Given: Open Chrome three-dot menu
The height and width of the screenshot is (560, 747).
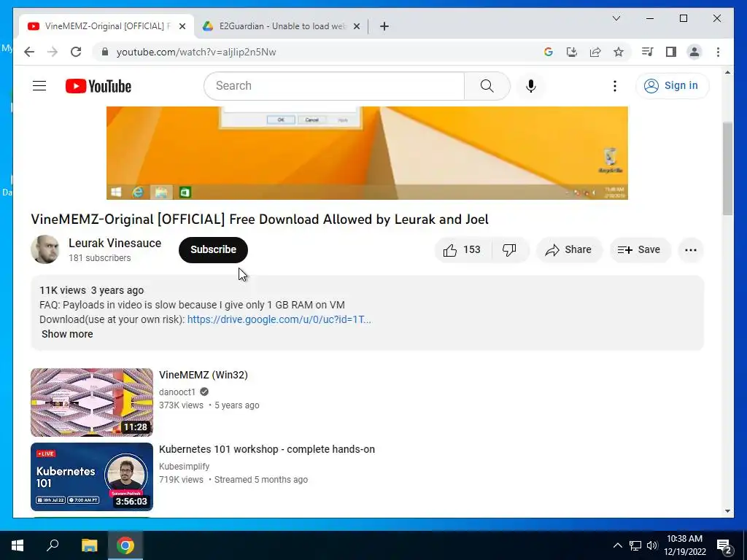Looking at the screenshot, I should [718, 52].
